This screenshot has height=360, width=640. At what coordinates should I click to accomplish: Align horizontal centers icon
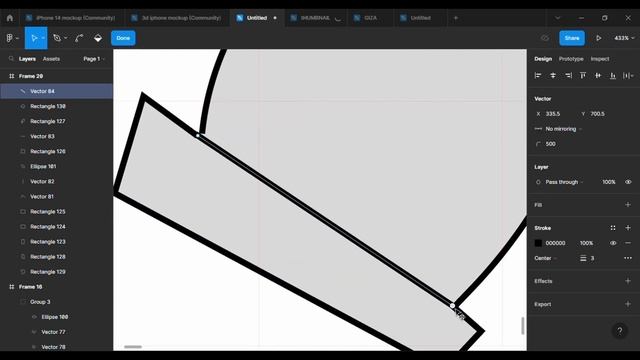click(553, 76)
